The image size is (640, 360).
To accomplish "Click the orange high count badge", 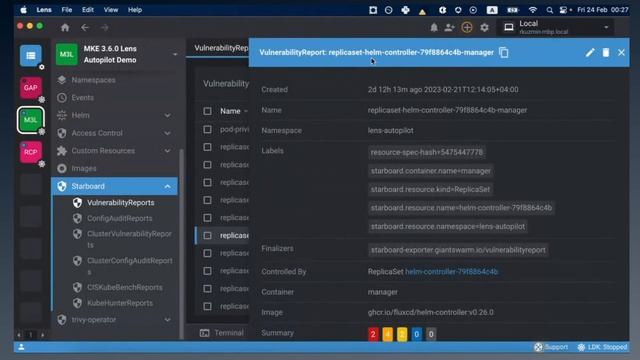I will (x=387, y=334).
